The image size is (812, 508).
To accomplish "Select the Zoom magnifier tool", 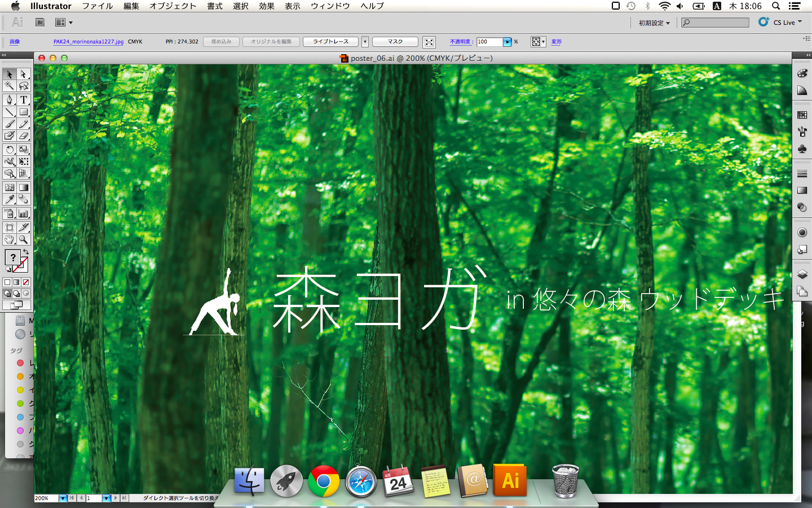I will pyautogui.click(x=23, y=239).
